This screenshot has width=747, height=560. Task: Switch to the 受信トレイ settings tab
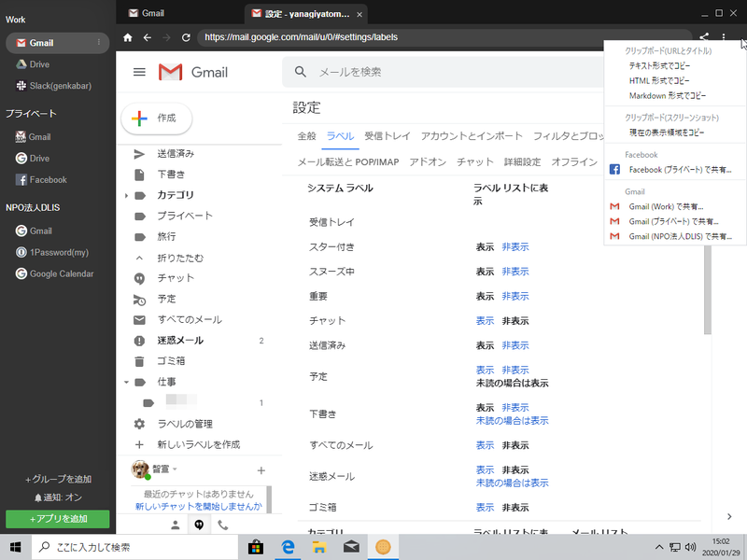coord(388,136)
